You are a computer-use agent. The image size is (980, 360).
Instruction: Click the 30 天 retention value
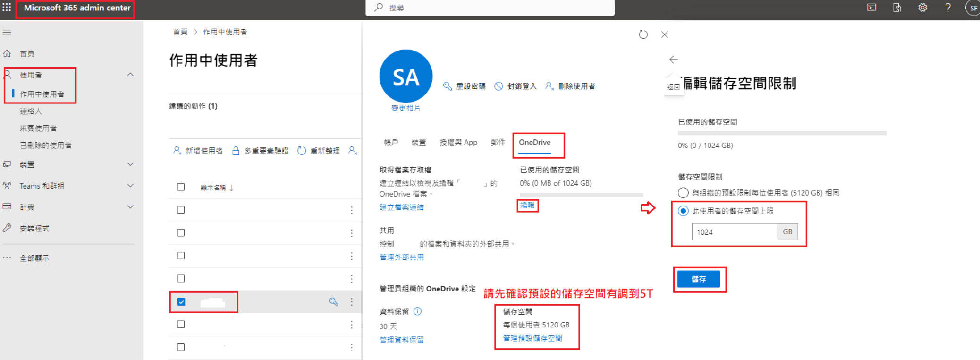point(388,326)
